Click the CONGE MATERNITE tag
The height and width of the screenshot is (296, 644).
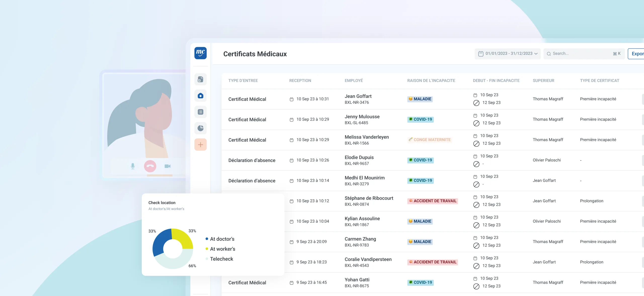(x=430, y=140)
